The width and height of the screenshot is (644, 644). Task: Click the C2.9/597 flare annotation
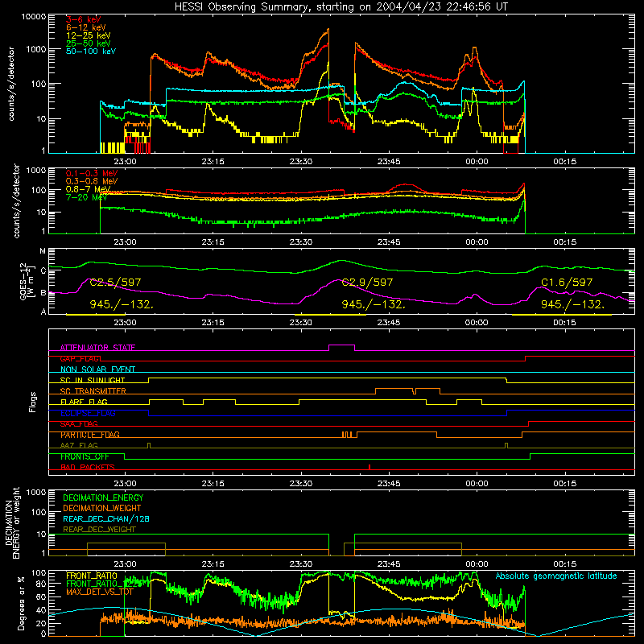pos(367,283)
